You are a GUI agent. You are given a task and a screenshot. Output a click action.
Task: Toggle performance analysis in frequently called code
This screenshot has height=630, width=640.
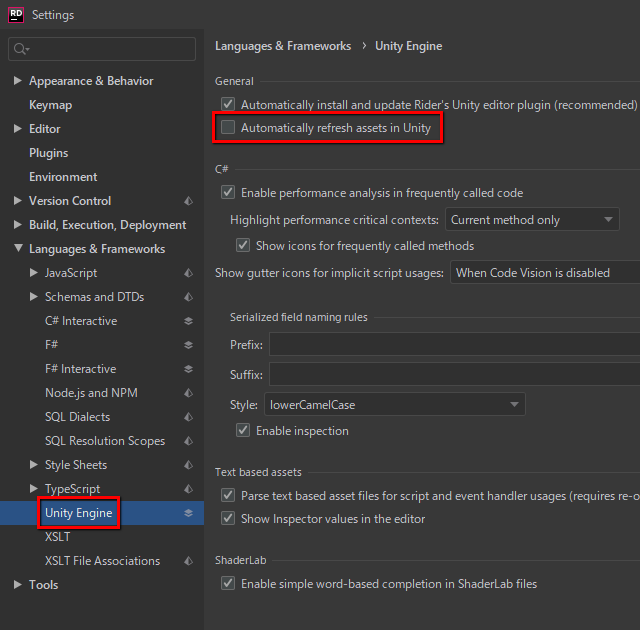pyautogui.click(x=228, y=192)
